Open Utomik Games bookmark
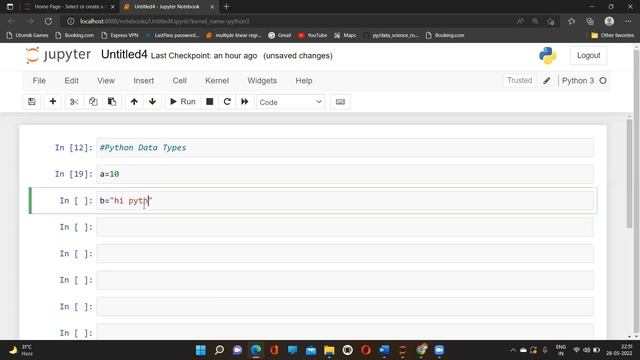Image resolution: width=640 pixels, height=360 pixels. pos(27,36)
